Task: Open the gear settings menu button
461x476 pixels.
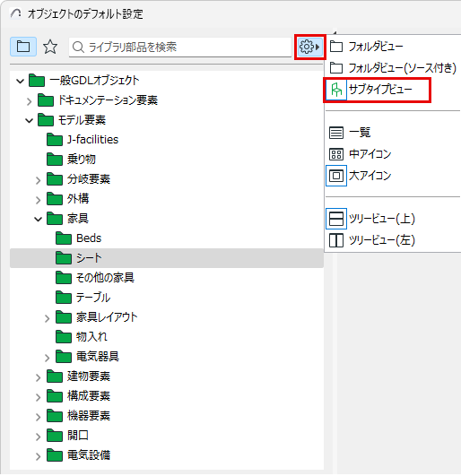Action: [309, 47]
